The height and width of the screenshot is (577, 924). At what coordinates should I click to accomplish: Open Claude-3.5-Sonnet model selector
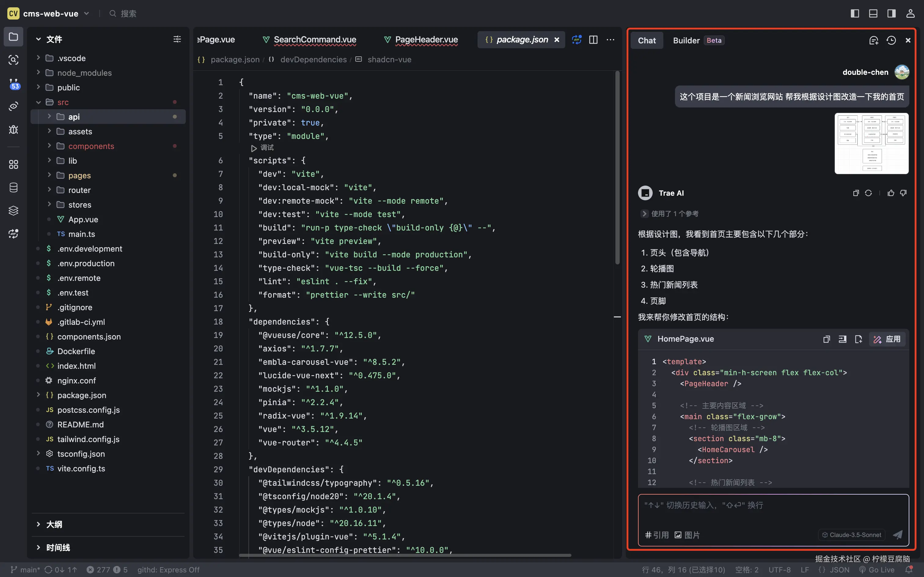click(852, 535)
